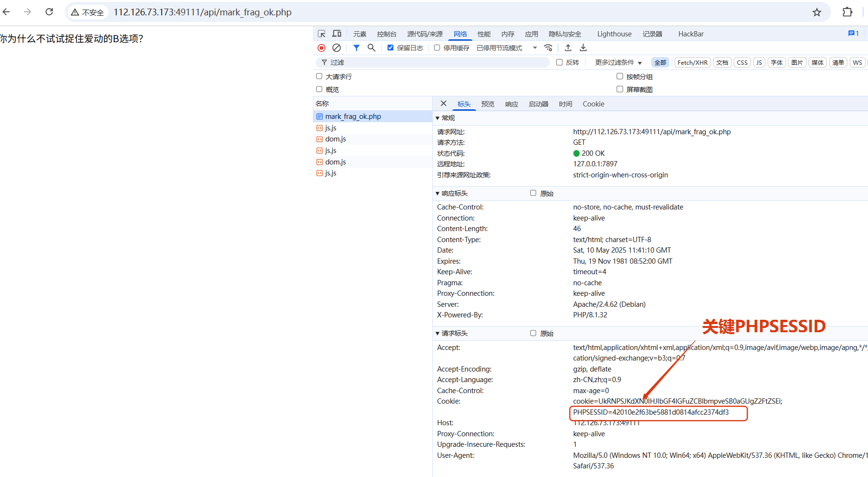This screenshot has width=868, height=477.
Task: Switch to the Lighthouse panel tab
Action: coord(614,34)
